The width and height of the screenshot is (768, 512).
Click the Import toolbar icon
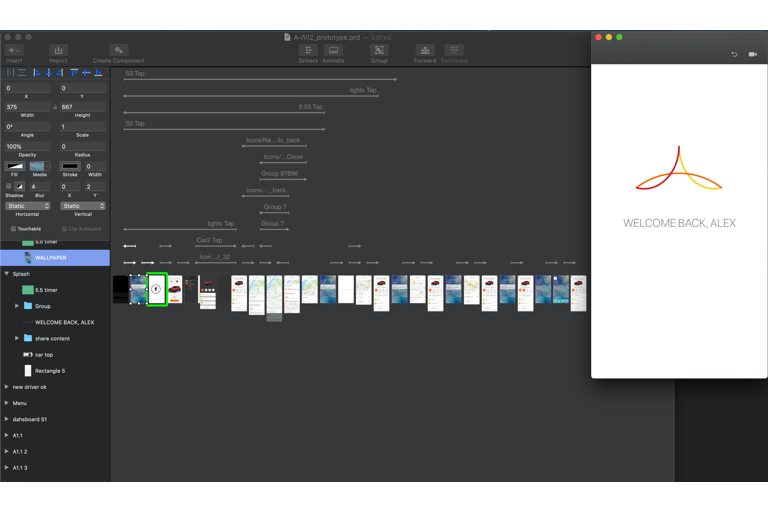click(x=58, y=50)
